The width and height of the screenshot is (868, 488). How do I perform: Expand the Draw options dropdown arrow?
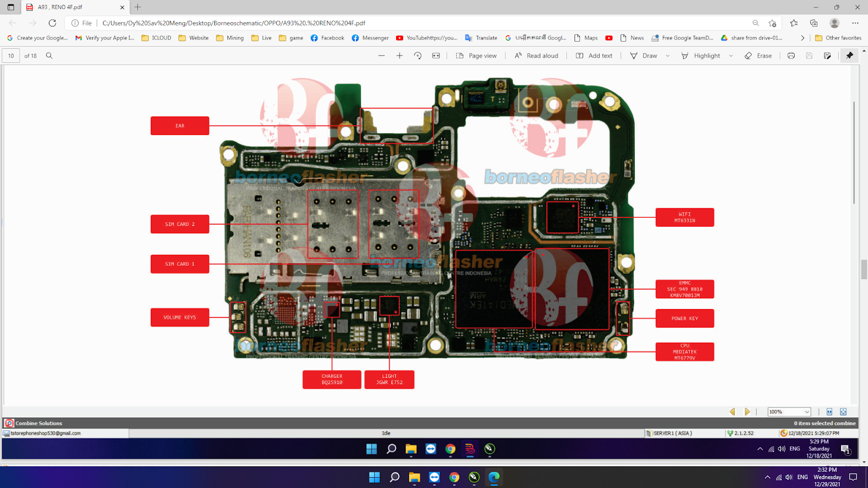[668, 56]
